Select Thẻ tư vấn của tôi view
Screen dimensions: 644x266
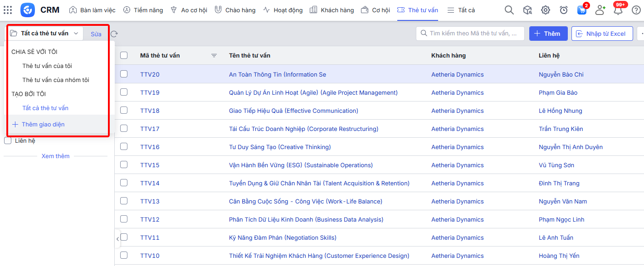[x=47, y=66]
